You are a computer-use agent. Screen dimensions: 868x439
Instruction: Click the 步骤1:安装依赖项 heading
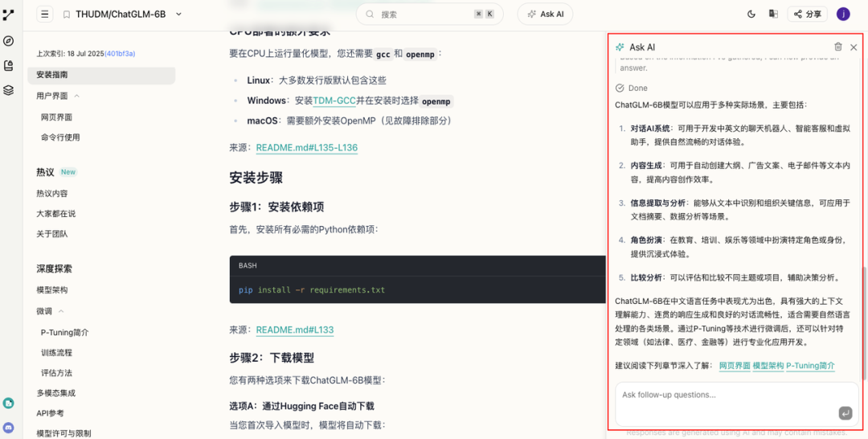(x=276, y=207)
